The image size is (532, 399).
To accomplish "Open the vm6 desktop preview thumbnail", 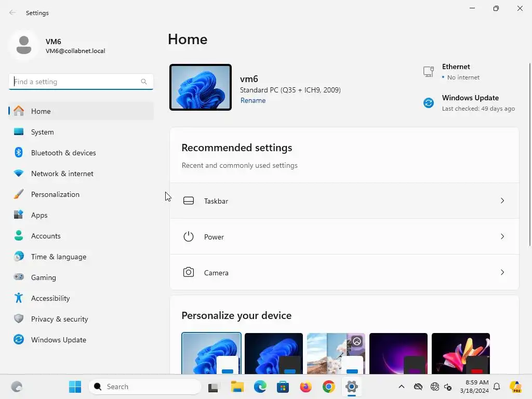I will click(201, 87).
